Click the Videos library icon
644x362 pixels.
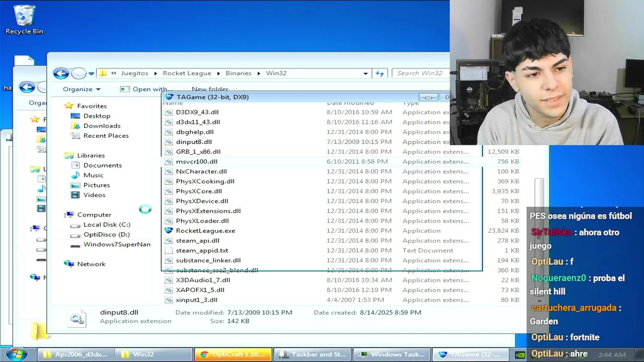pos(75,195)
